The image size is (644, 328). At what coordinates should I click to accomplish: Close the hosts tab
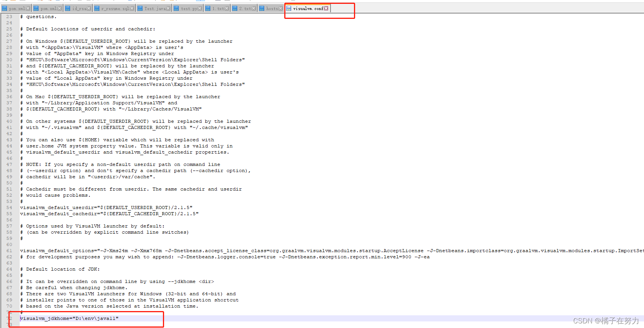pyautogui.click(x=281, y=8)
